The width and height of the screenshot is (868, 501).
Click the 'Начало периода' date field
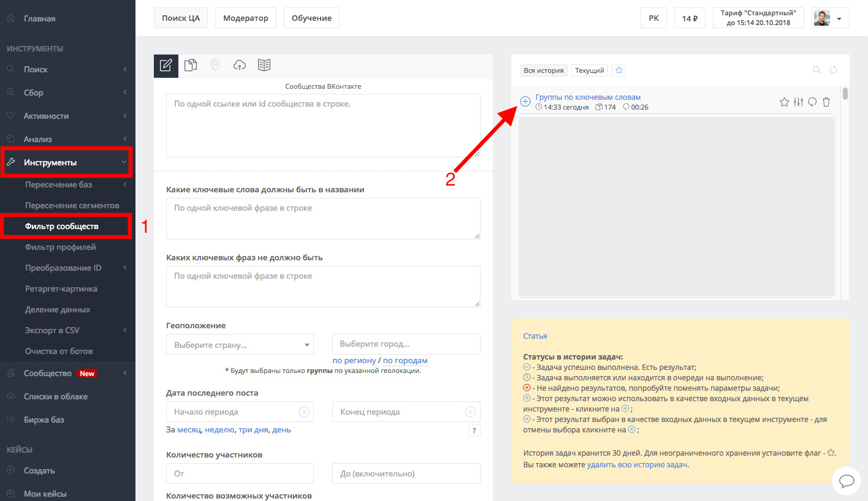tap(233, 412)
